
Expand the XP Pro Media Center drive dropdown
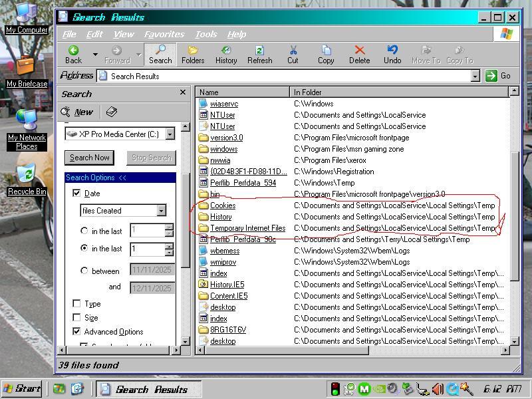coord(170,134)
